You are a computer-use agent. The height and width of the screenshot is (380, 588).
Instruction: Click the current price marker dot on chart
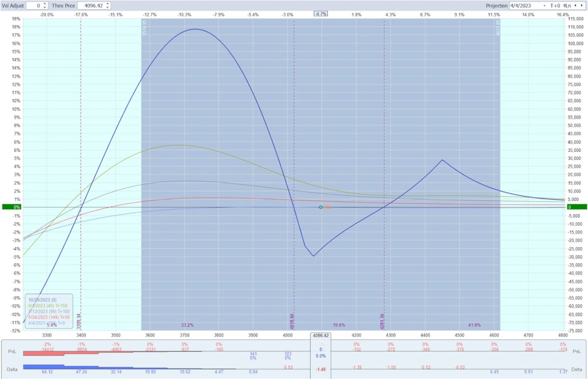point(321,207)
